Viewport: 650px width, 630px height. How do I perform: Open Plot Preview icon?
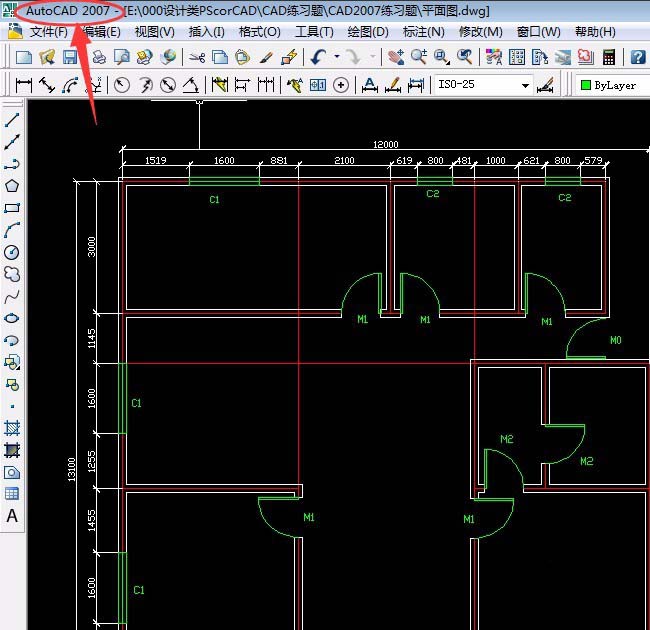122,57
